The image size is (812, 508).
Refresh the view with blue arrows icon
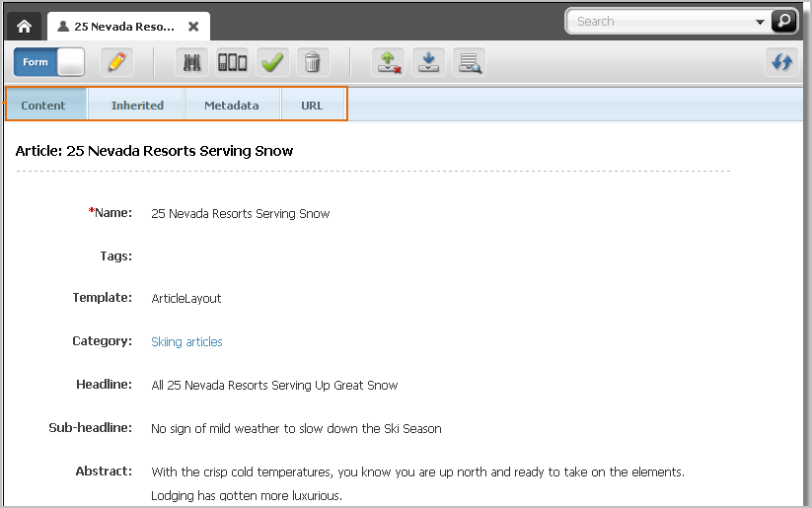click(782, 63)
